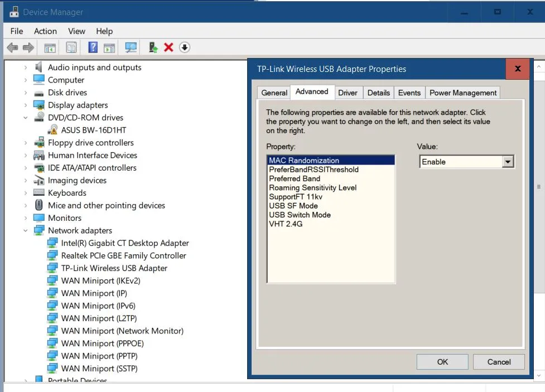Viewport: 545px width, 392px height.
Task: Click the Update device driver icon
Action: click(153, 47)
